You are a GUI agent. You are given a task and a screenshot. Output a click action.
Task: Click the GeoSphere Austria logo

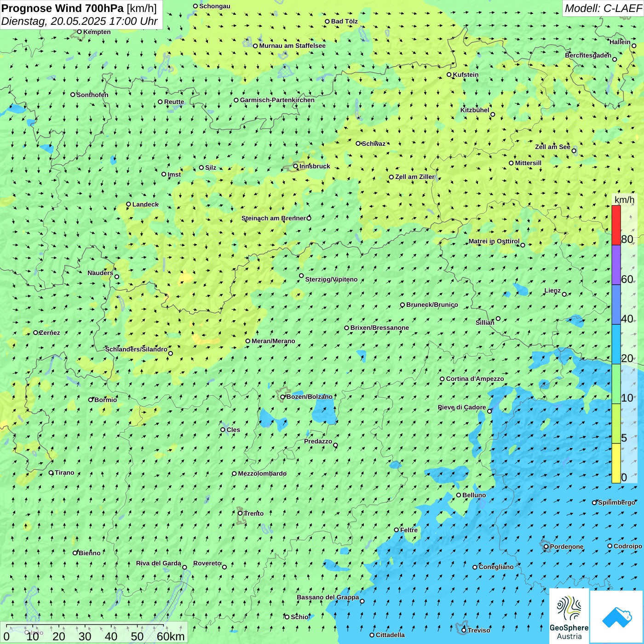(x=569, y=616)
